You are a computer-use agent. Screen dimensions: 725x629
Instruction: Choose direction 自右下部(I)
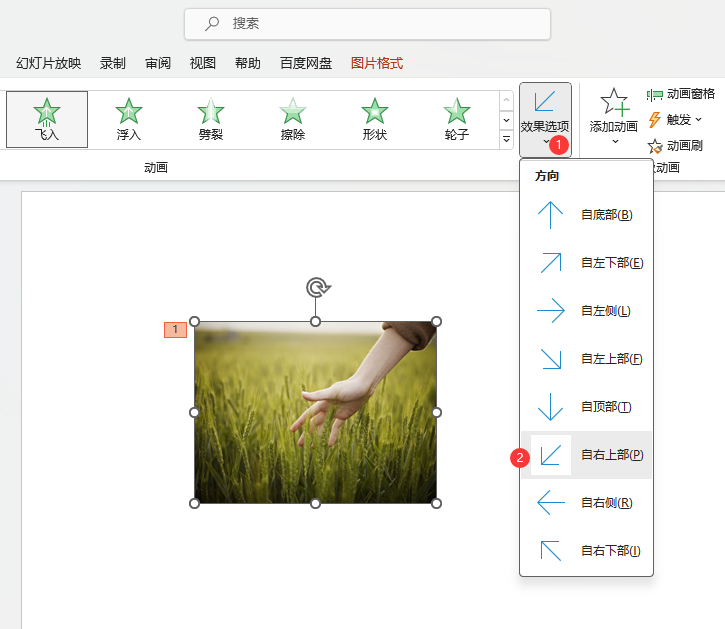586,551
